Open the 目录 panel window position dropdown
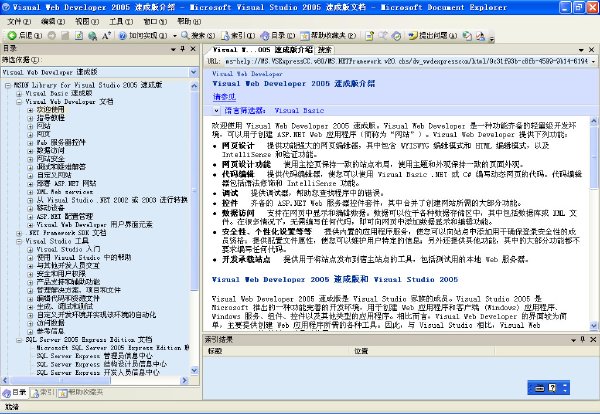Viewport: 600px width, 414px height. coord(173,49)
